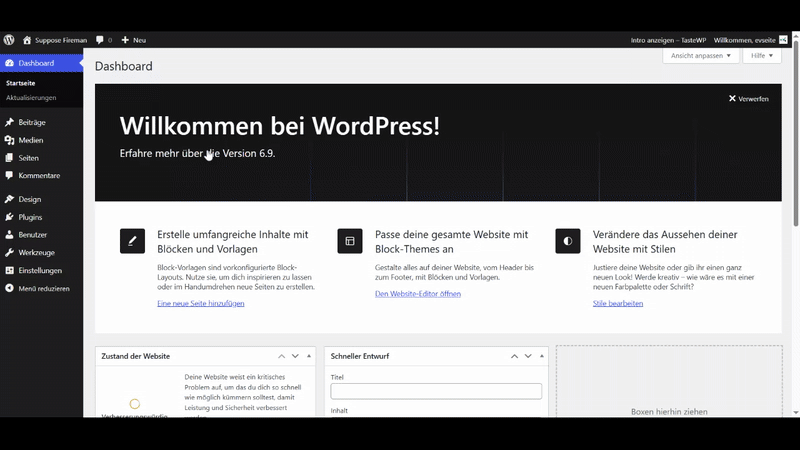
Task: Move Schneller Entwurf box down
Action: [528, 356]
